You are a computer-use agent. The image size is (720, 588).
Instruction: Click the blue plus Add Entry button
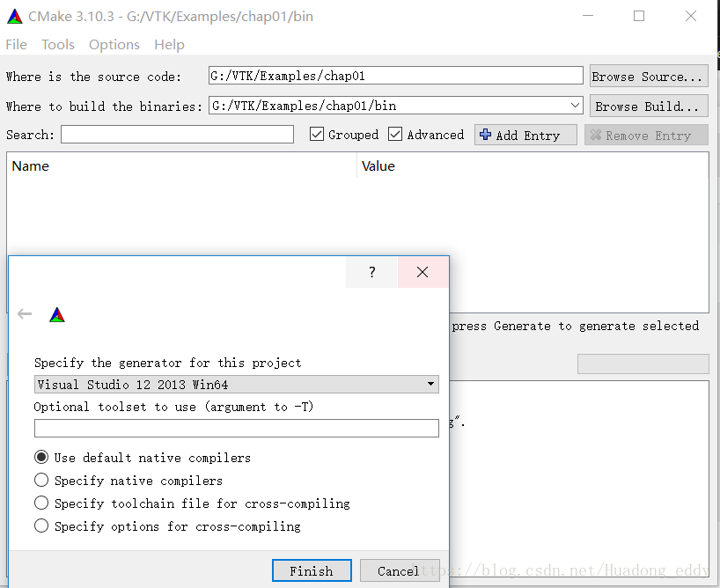coord(525,135)
